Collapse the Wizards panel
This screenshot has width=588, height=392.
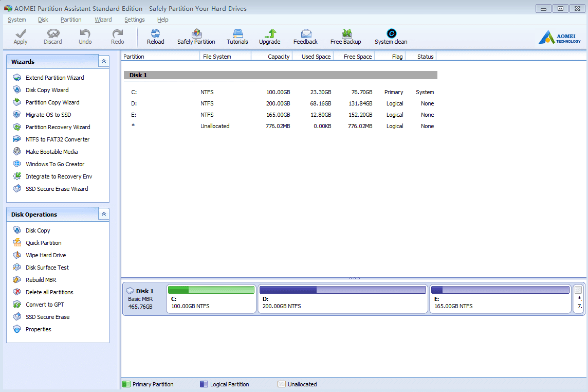tap(104, 61)
